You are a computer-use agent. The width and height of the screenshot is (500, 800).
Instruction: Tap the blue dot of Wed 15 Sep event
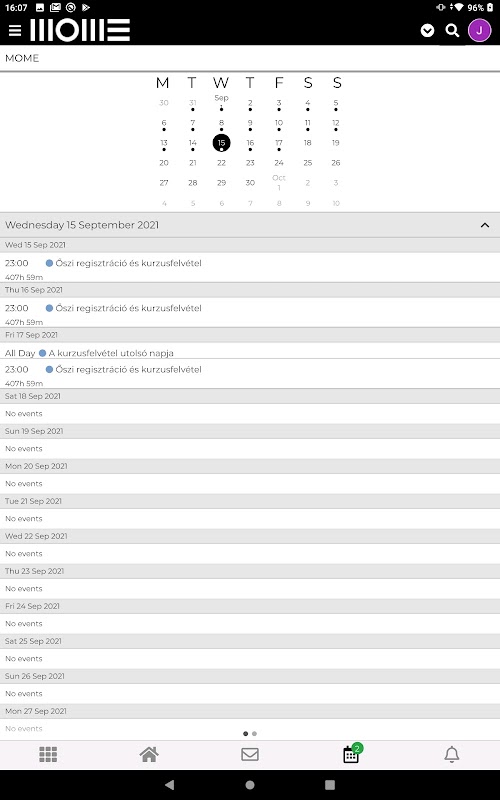49,263
